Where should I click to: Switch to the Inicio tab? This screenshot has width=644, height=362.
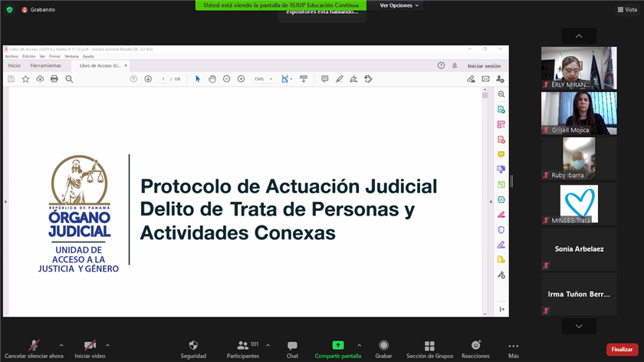14,65
